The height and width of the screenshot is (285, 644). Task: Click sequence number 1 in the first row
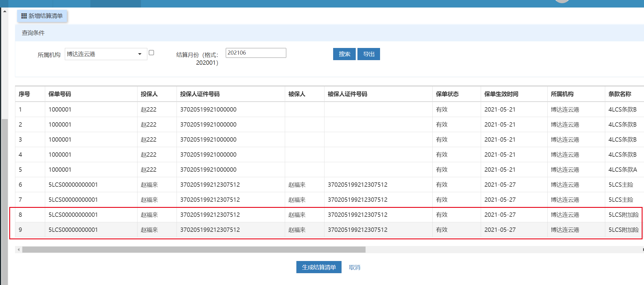point(20,110)
